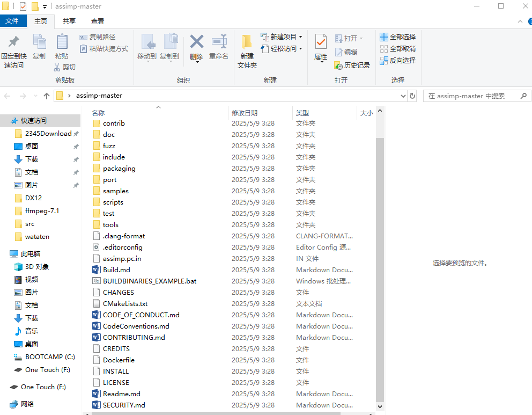Click the scroll down arrow of the file list
Viewport: 532px width, 415px height.
point(380,406)
